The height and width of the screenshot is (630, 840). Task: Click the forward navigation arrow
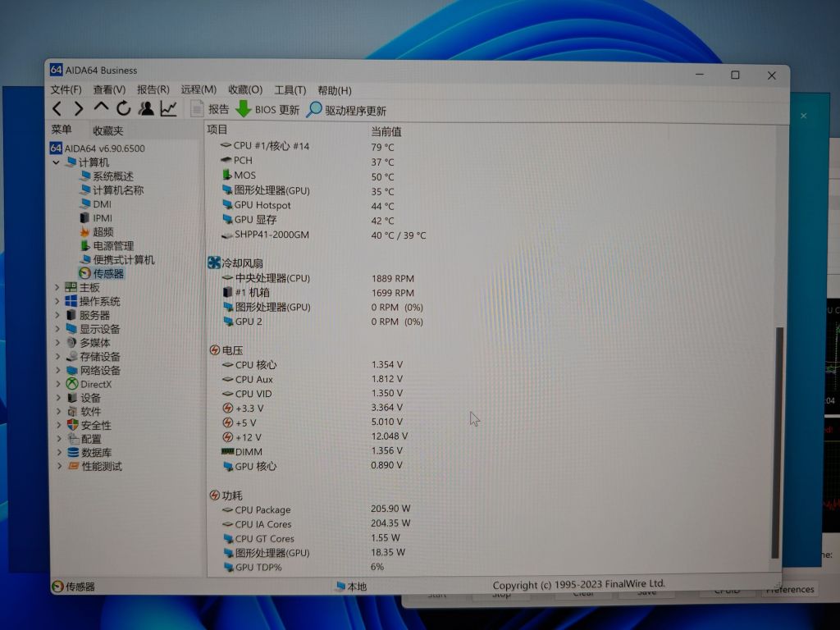click(78, 108)
